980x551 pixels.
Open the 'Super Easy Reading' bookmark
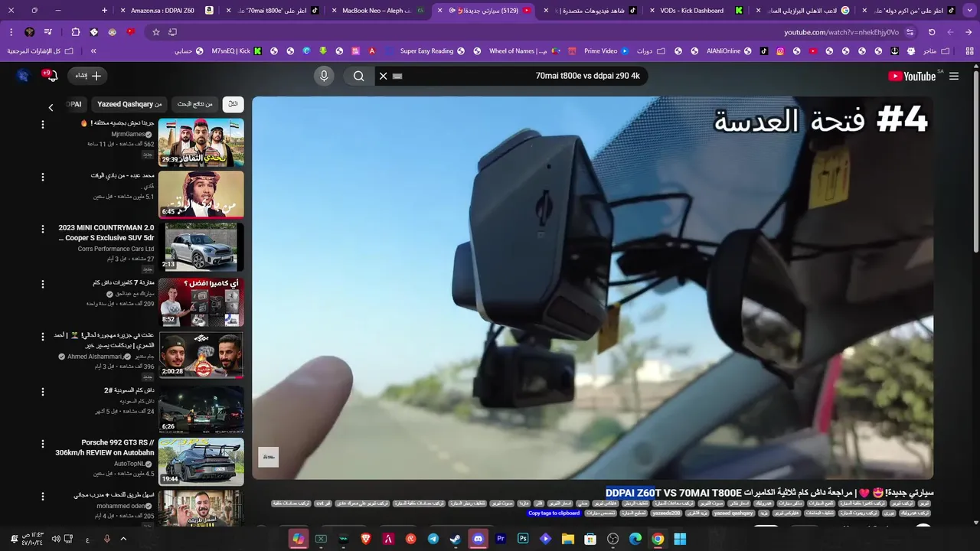[x=432, y=51]
